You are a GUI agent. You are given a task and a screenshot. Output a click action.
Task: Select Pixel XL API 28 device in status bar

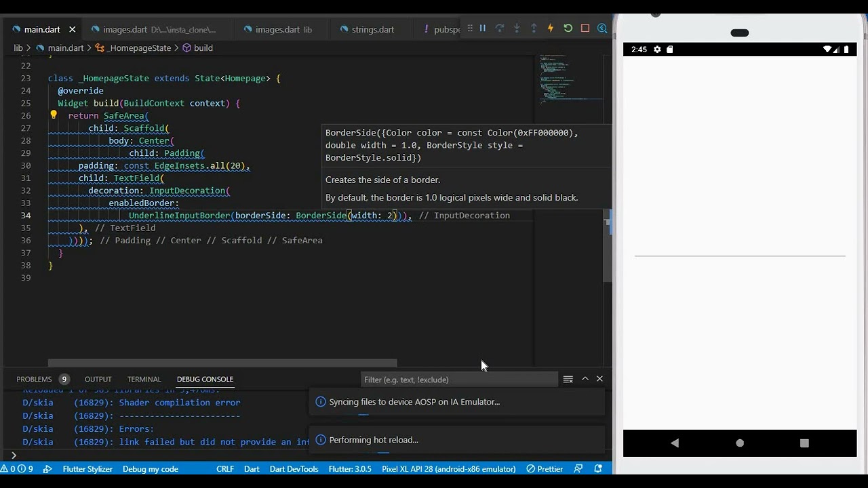(448, 469)
